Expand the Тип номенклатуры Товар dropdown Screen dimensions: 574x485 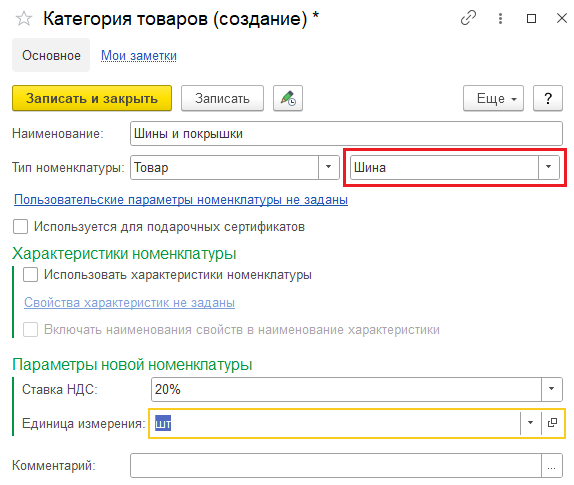click(328, 167)
